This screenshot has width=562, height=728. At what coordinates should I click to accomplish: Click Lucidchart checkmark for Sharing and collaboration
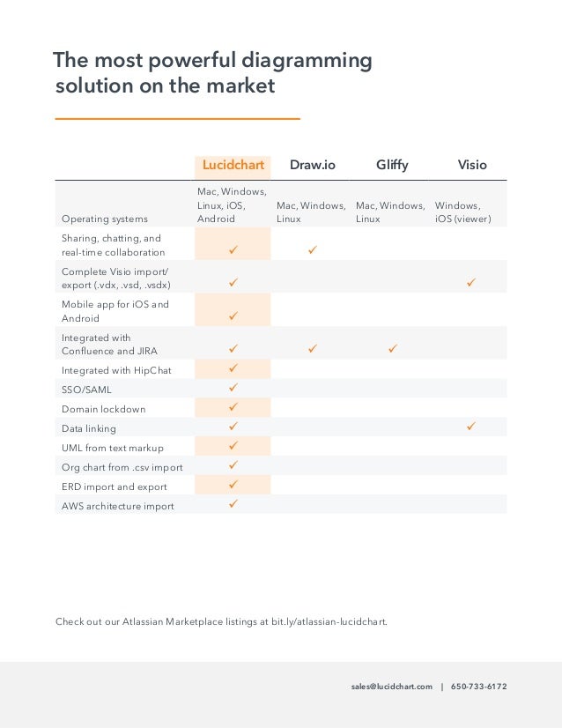click(233, 252)
